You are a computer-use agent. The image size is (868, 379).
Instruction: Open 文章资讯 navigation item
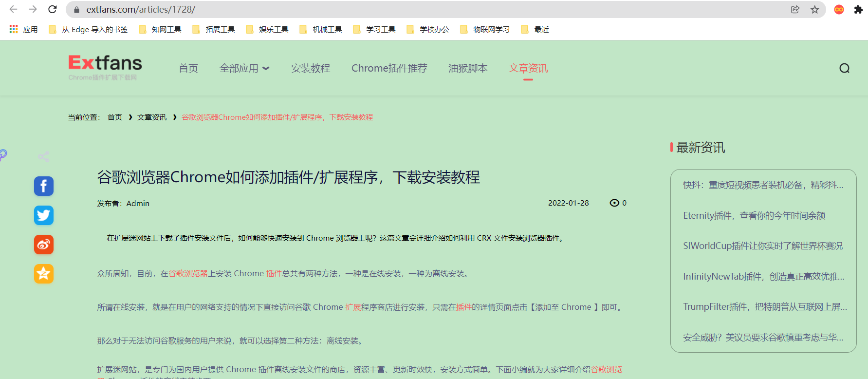528,68
